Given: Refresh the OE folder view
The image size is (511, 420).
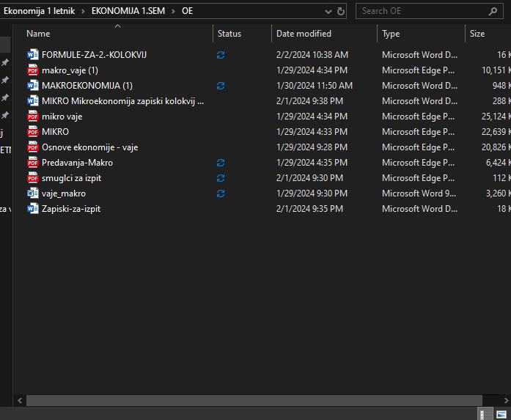Looking at the screenshot, I should pyautogui.click(x=341, y=11).
